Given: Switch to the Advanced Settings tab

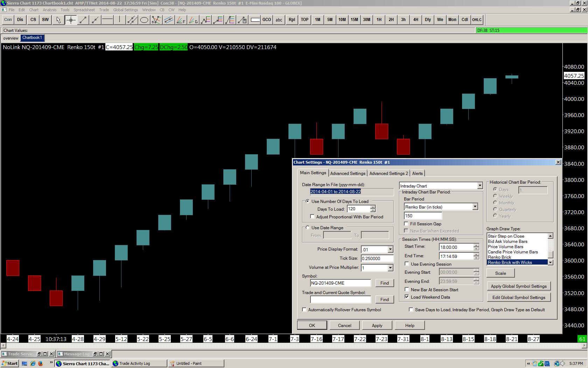Looking at the screenshot, I should pos(348,173).
